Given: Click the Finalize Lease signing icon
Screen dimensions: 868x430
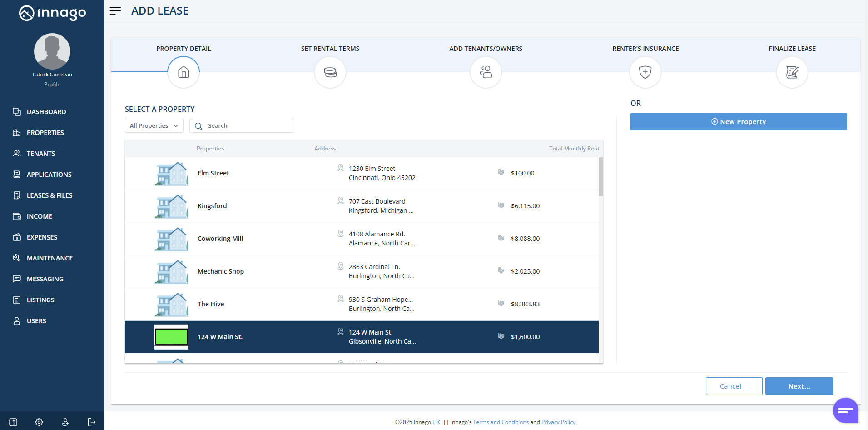Looking at the screenshot, I should 792,72.
